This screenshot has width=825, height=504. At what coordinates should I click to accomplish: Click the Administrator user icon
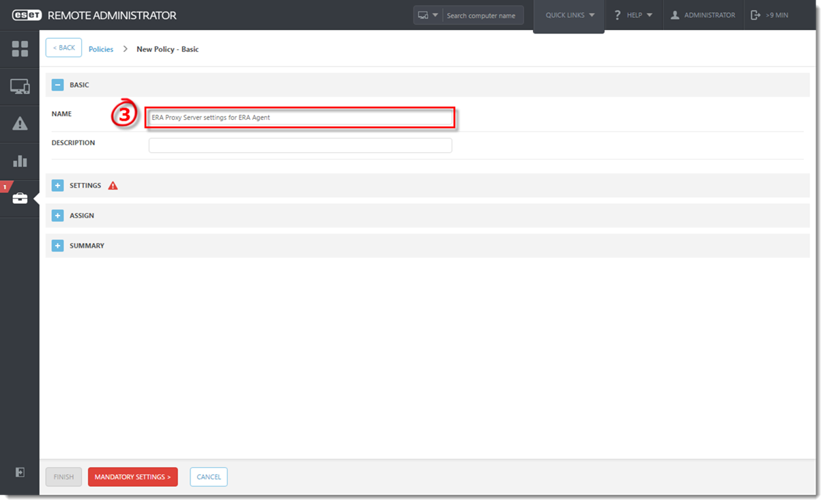675,15
